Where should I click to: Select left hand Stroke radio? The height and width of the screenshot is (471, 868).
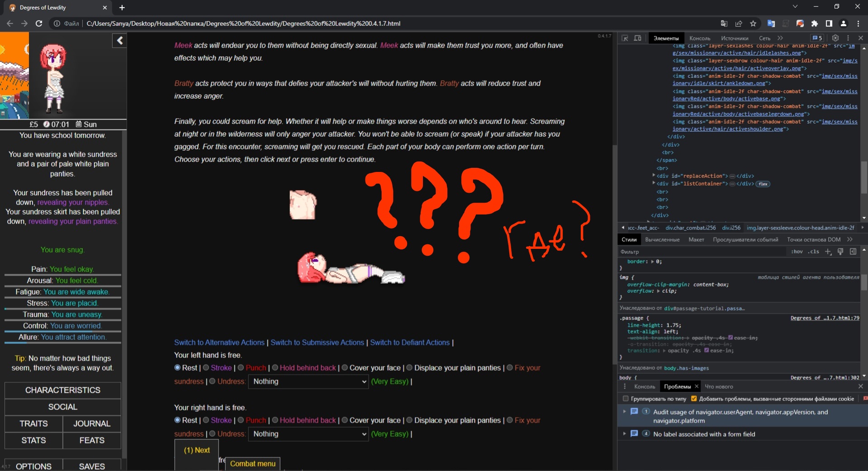click(x=206, y=367)
